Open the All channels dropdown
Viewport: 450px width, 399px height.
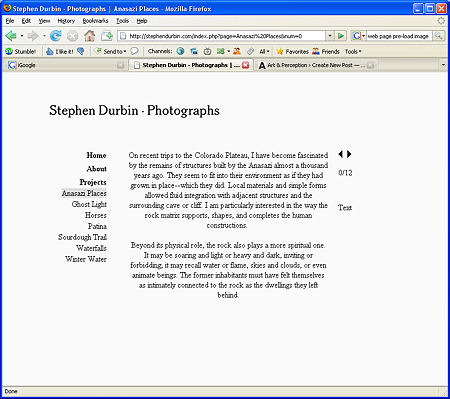coord(264,51)
